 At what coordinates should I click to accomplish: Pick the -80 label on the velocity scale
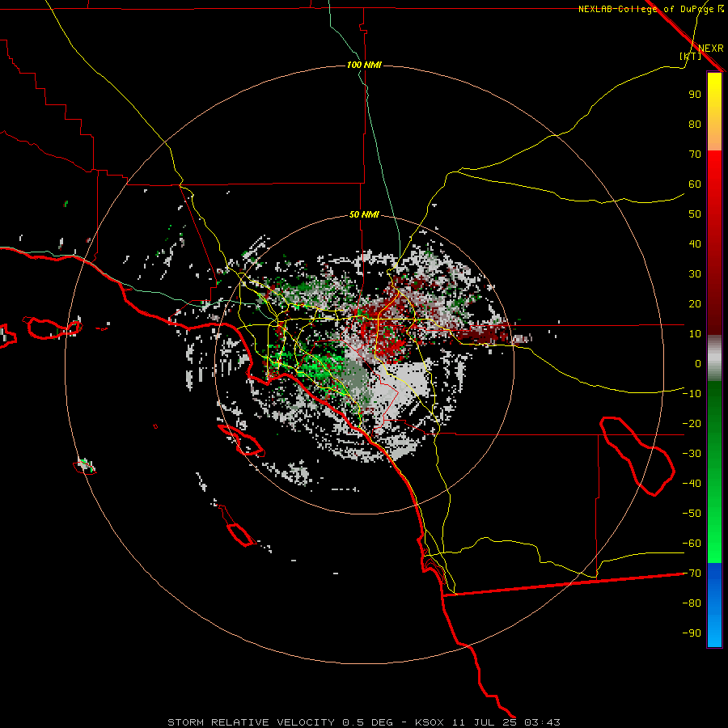(692, 603)
